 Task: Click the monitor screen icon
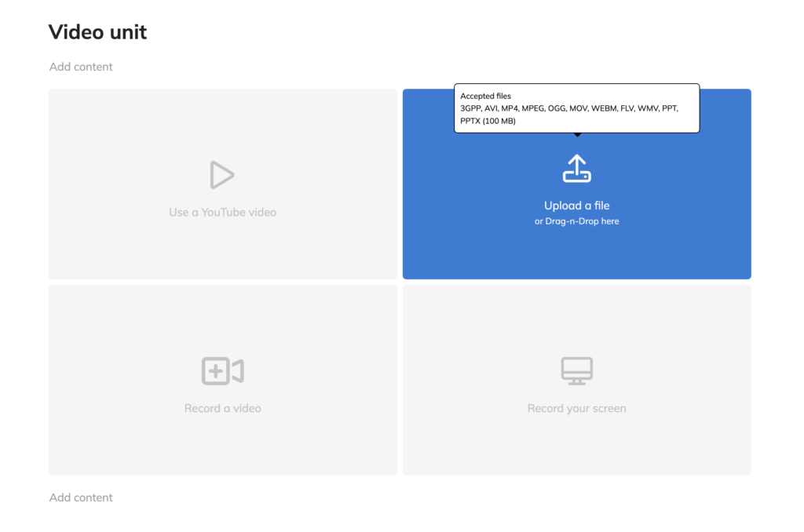point(576,371)
